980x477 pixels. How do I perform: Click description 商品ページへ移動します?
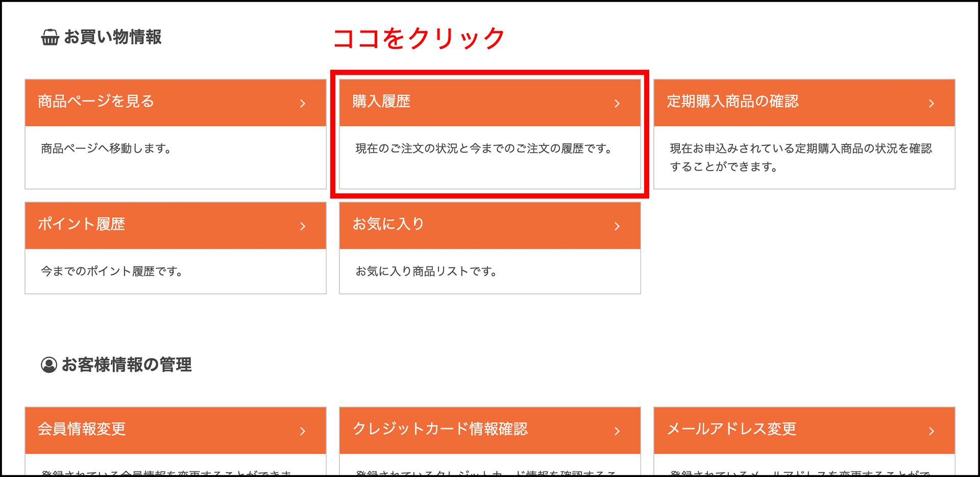click(x=106, y=148)
